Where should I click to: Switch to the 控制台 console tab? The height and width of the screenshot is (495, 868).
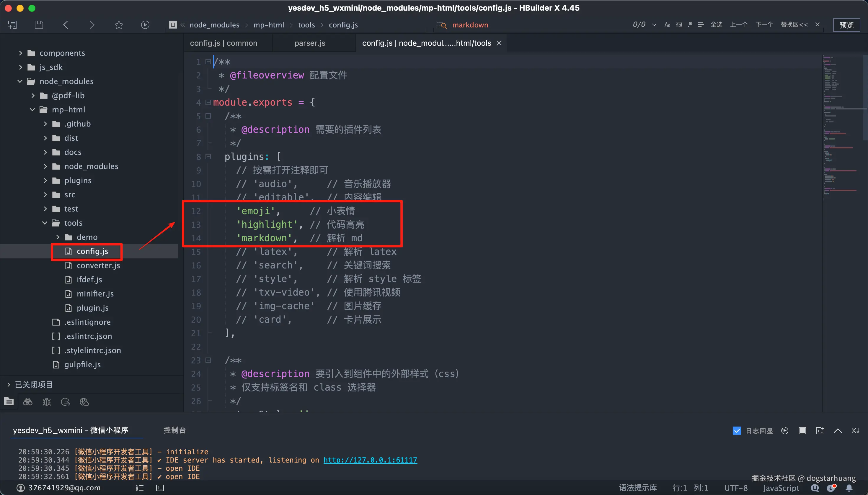click(x=174, y=430)
